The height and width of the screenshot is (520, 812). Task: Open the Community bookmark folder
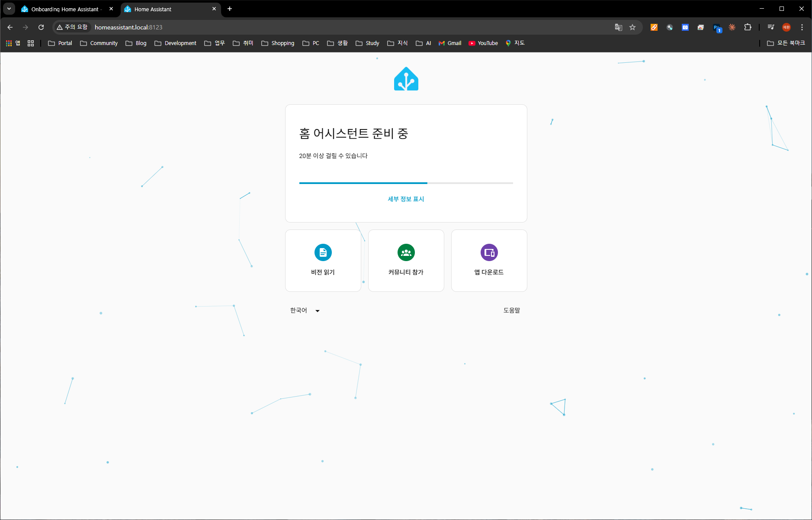99,43
